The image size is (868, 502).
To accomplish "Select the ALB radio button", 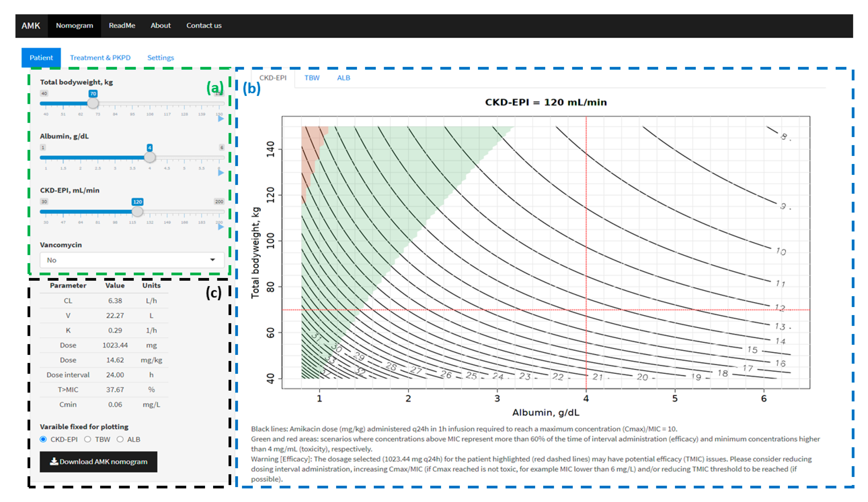I will [120, 439].
